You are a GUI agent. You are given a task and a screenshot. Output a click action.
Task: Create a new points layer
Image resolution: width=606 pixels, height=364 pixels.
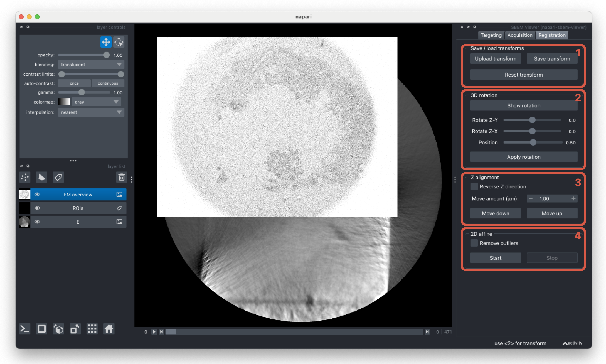(x=25, y=177)
